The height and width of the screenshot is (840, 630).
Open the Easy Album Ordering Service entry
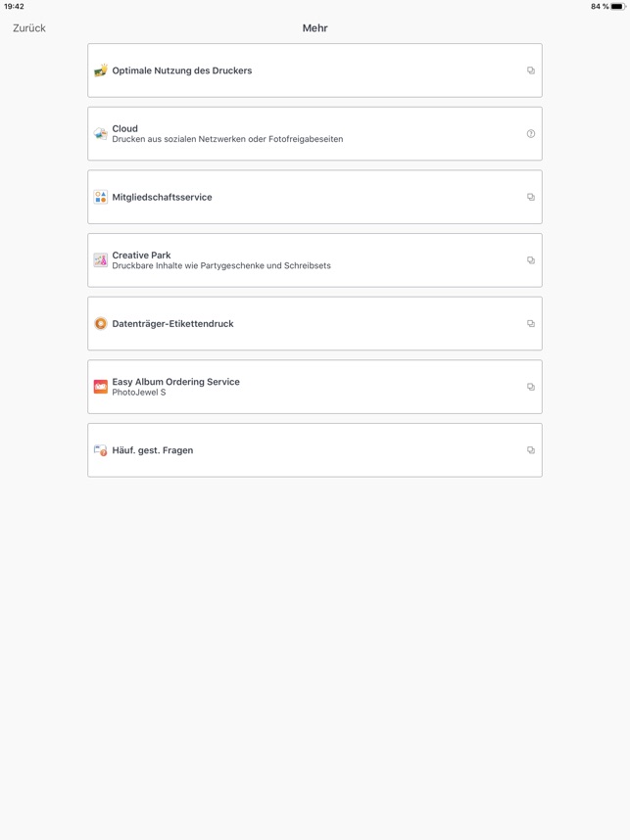pos(315,387)
